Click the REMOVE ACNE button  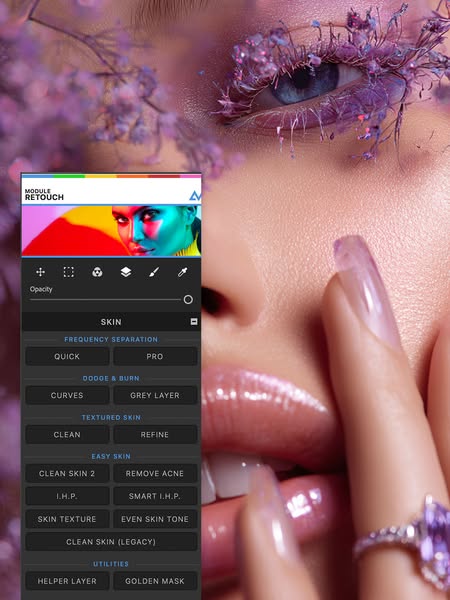155,473
